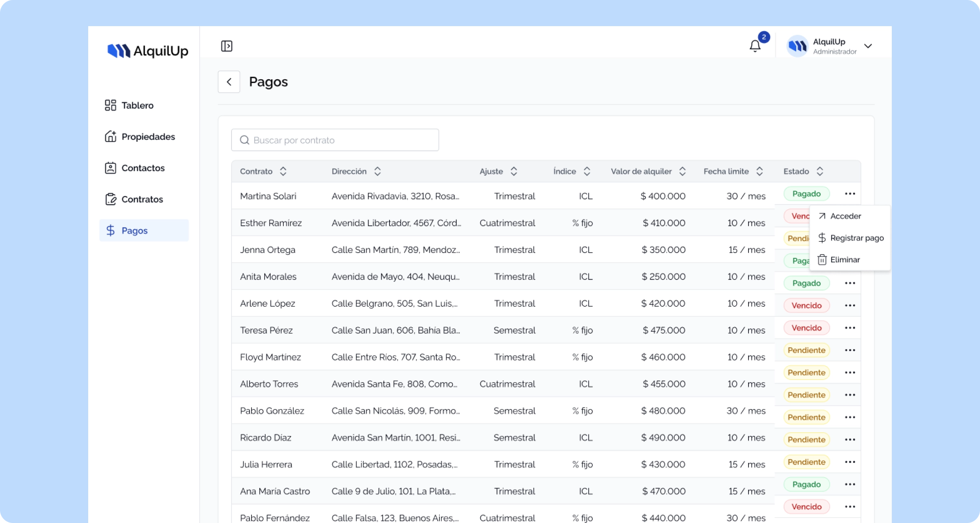This screenshot has height=523, width=980.
Task: Open Contratos from the sidebar
Action: coord(142,199)
